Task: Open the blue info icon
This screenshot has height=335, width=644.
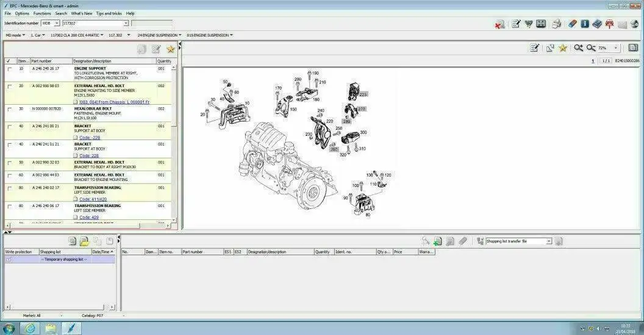Action: click(x=585, y=24)
